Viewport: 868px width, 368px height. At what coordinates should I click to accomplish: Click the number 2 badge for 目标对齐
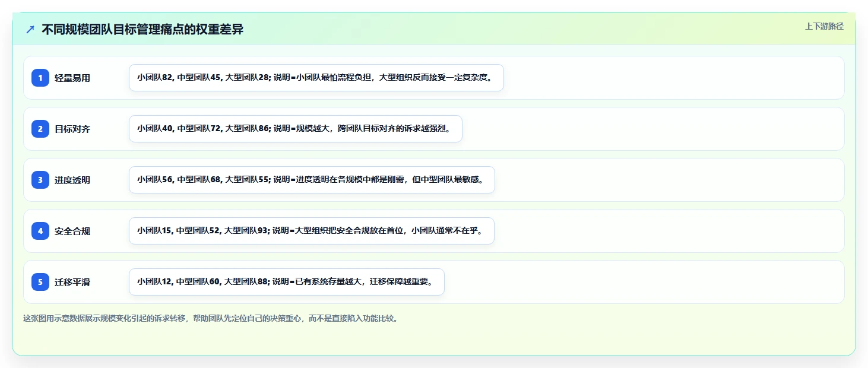click(x=40, y=129)
